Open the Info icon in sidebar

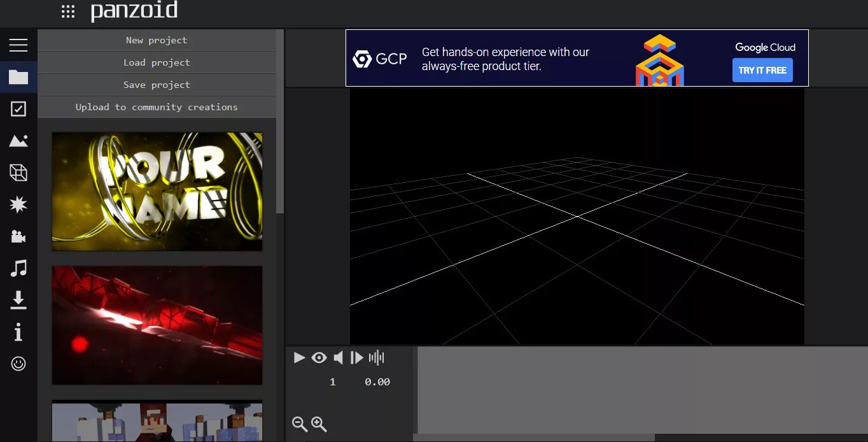tap(18, 332)
